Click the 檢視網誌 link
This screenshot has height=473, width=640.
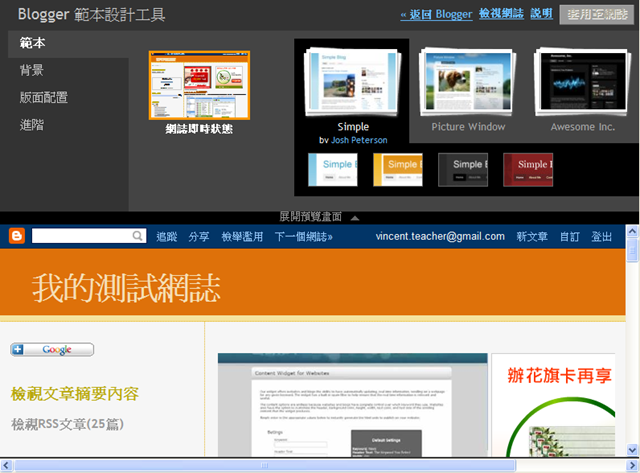click(x=501, y=13)
